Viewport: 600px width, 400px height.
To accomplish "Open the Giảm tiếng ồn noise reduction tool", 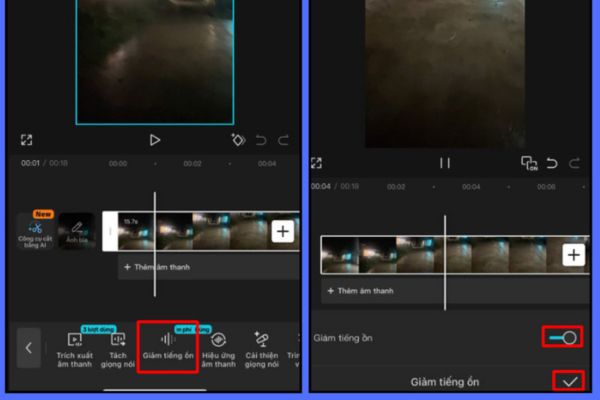I will pyautogui.click(x=167, y=346).
